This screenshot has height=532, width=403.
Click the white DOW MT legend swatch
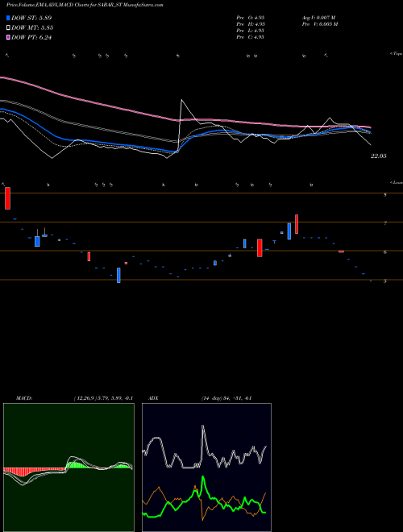click(x=8, y=27)
